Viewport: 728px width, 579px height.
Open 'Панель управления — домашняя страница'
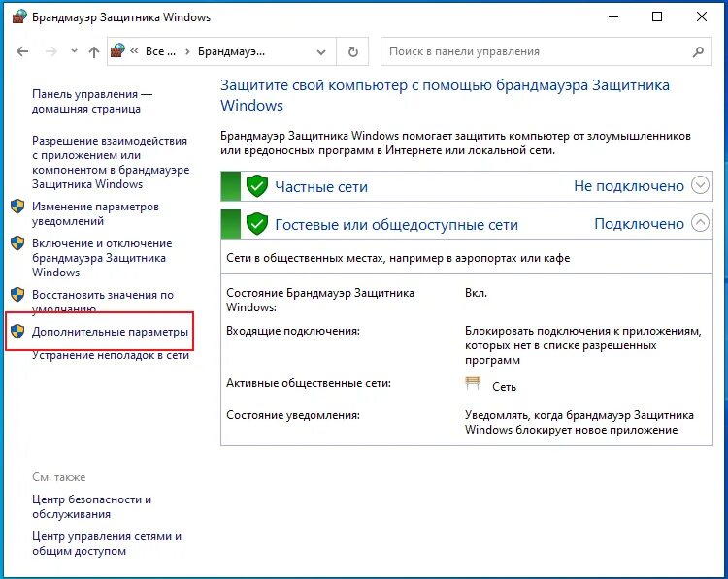pos(92,101)
